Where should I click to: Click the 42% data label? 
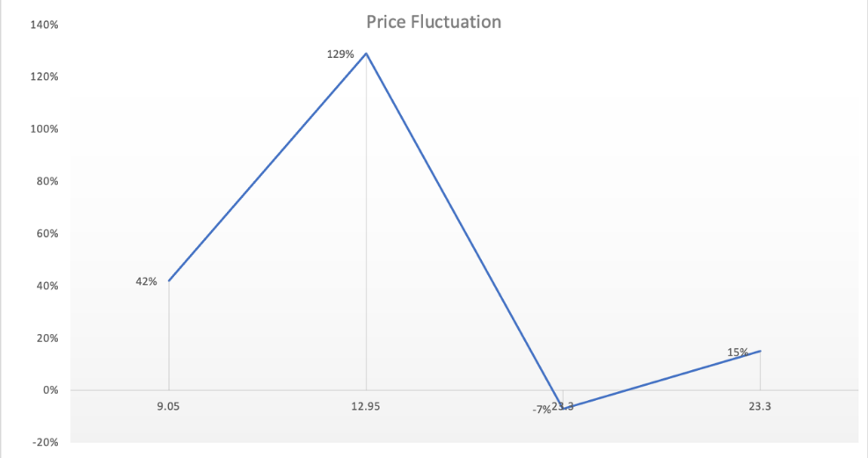[146, 281]
